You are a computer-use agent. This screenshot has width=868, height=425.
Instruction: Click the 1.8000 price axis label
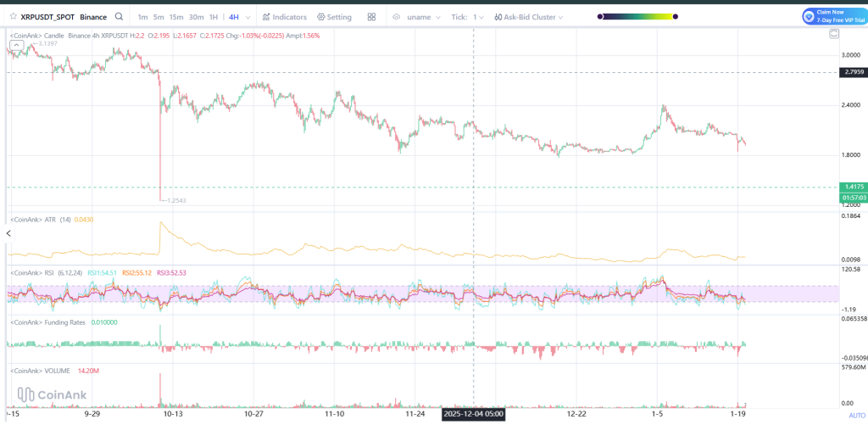click(x=853, y=154)
